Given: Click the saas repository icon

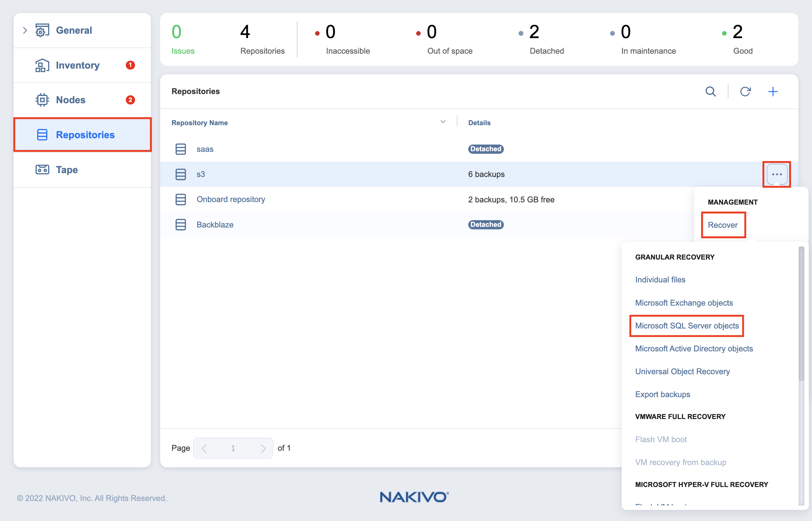Looking at the screenshot, I should coord(181,149).
